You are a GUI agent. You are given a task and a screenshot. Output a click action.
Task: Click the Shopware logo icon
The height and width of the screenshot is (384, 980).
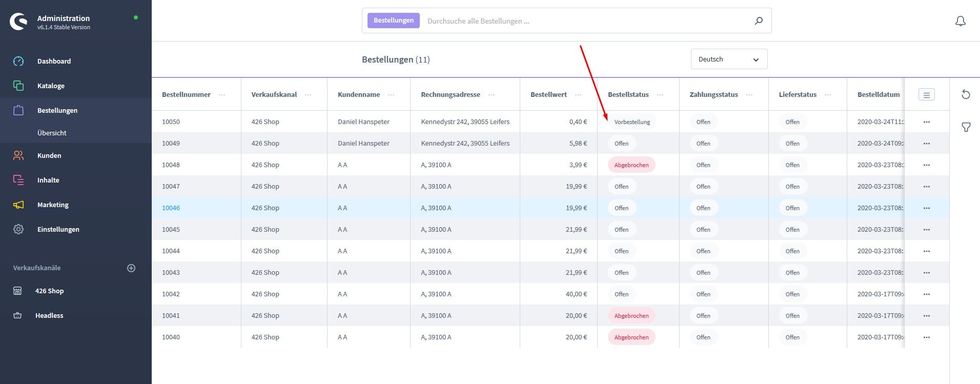pyautogui.click(x=18, y=22)
